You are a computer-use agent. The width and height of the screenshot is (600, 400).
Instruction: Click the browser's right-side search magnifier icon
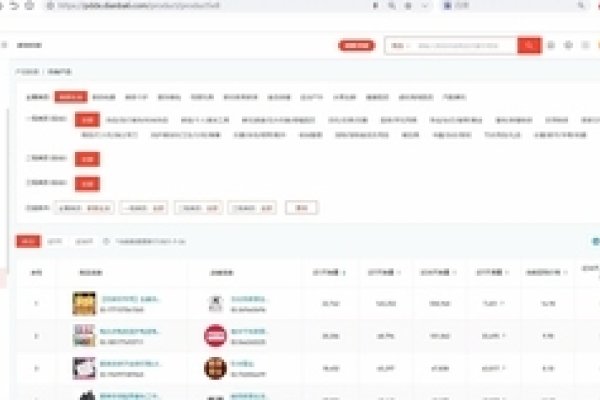coord(581,5)
